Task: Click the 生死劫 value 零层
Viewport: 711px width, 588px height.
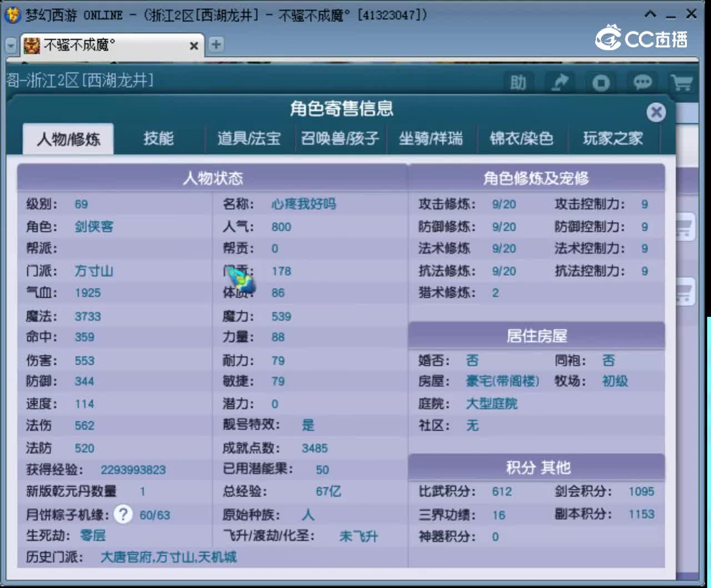Action: (x=93, y=536)
